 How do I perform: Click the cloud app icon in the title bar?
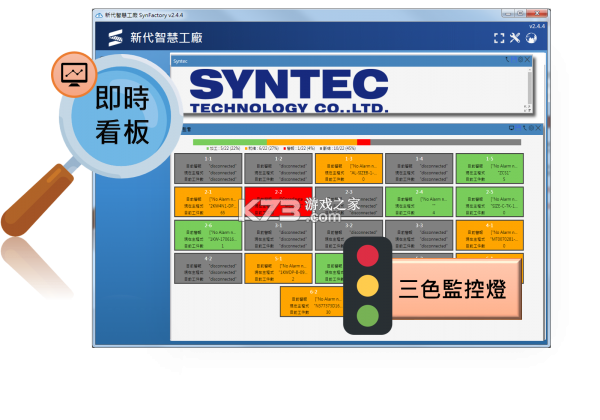point(99,15)
